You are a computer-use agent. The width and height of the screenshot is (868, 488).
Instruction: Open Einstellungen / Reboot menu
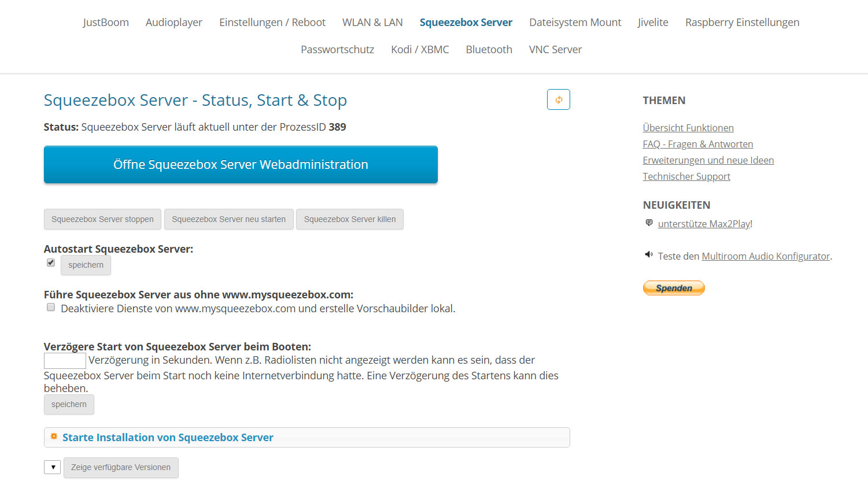272,23
